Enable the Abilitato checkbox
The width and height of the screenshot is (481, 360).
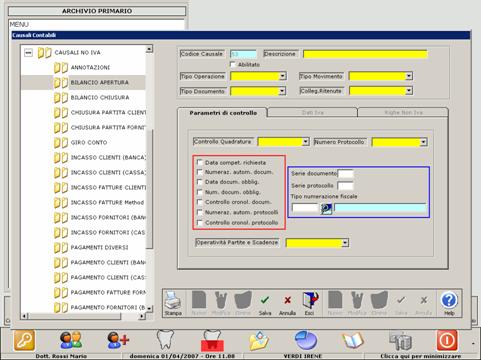coord(233,64)
